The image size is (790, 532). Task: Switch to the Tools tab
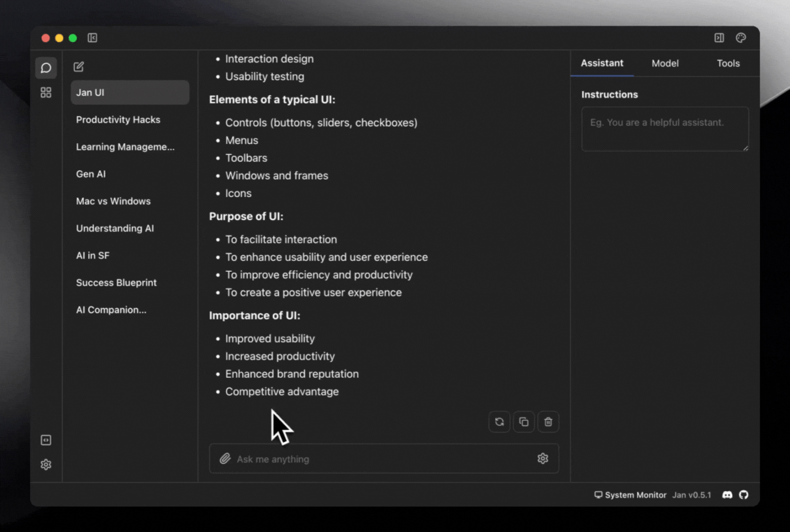[728, 63]
